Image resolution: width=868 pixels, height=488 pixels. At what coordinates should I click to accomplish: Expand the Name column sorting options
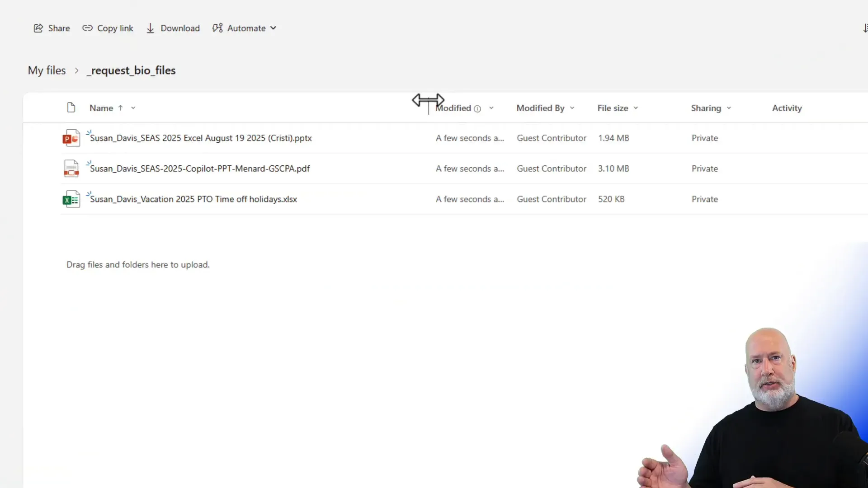132,108
